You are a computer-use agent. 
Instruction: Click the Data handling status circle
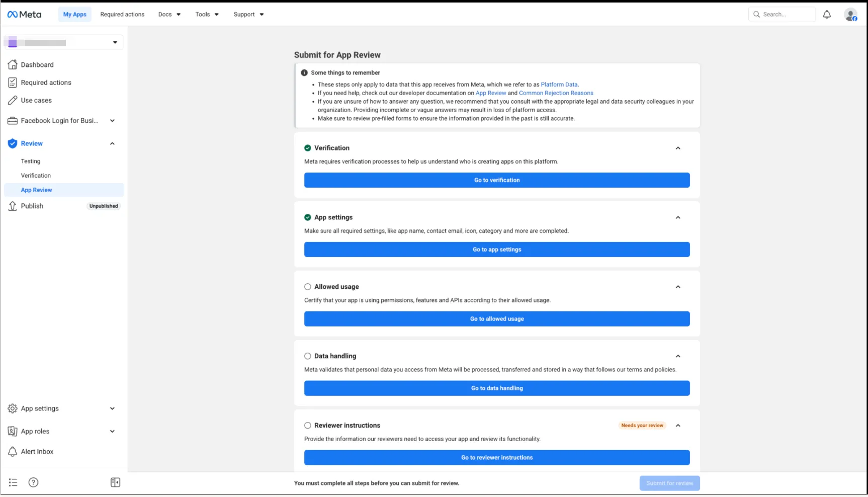[x=308, y=356]
